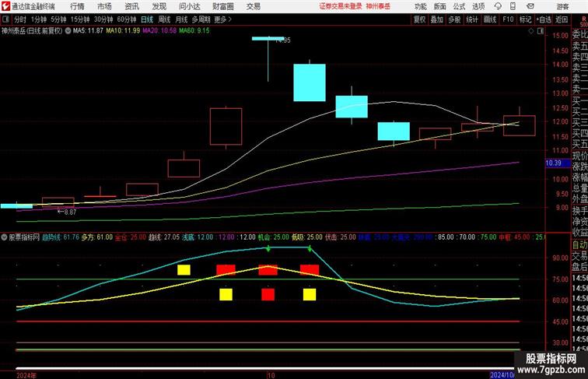Image resolution: width=588 pixels, height=379 pixels.
Task: Open the 资讯 menu
Action: tap(131, 6)
